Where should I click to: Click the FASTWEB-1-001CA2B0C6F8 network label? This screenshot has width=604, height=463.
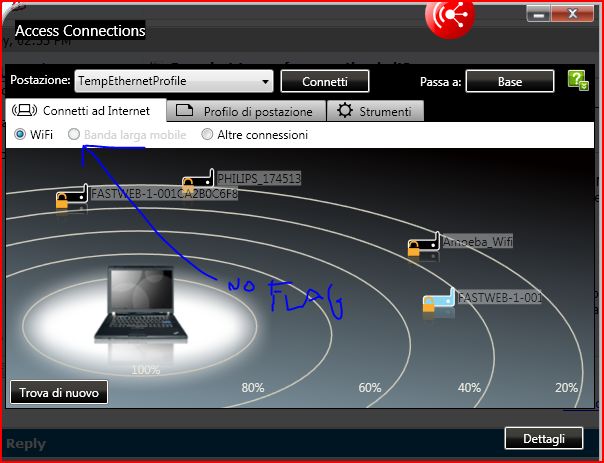(164, 193)
